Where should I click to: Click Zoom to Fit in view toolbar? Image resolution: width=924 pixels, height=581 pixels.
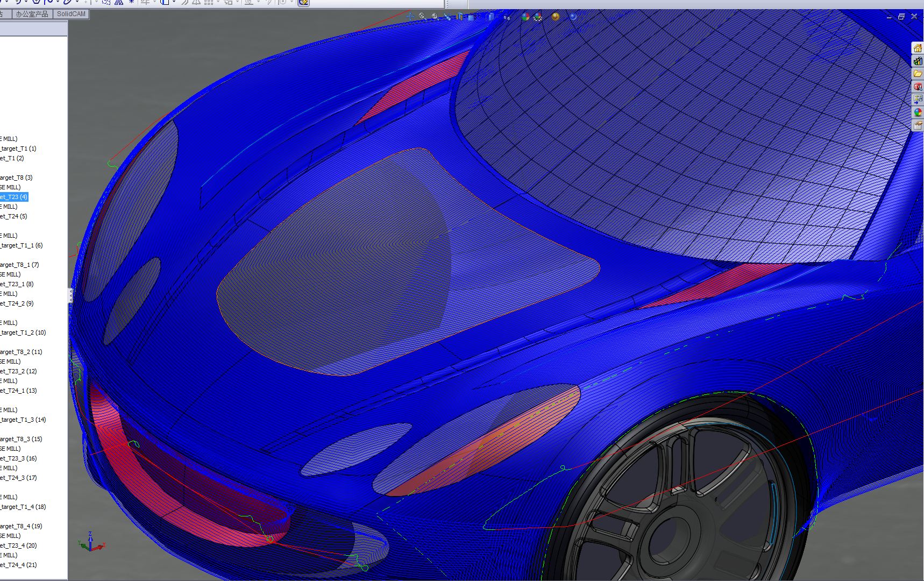[423, 17]
